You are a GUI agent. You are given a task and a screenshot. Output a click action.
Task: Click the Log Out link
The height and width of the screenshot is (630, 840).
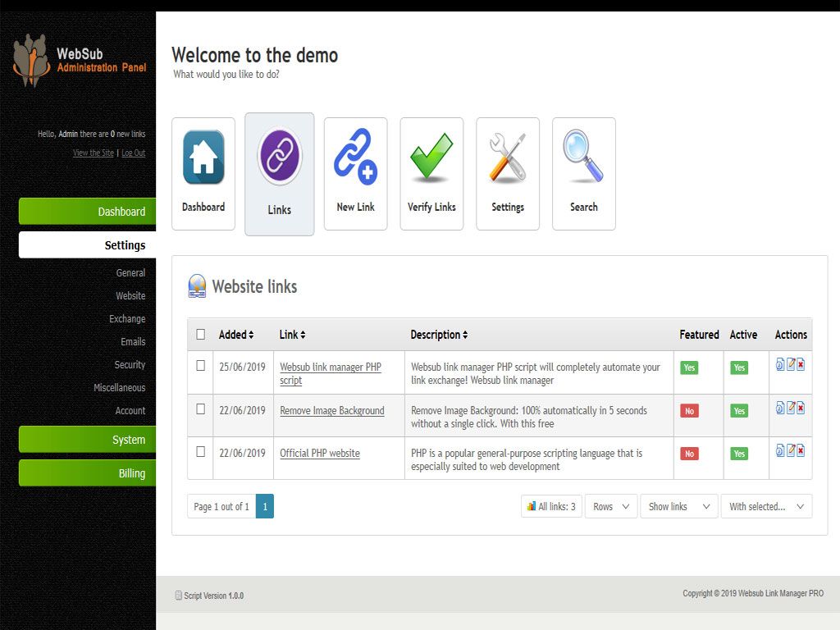[134, 153]
